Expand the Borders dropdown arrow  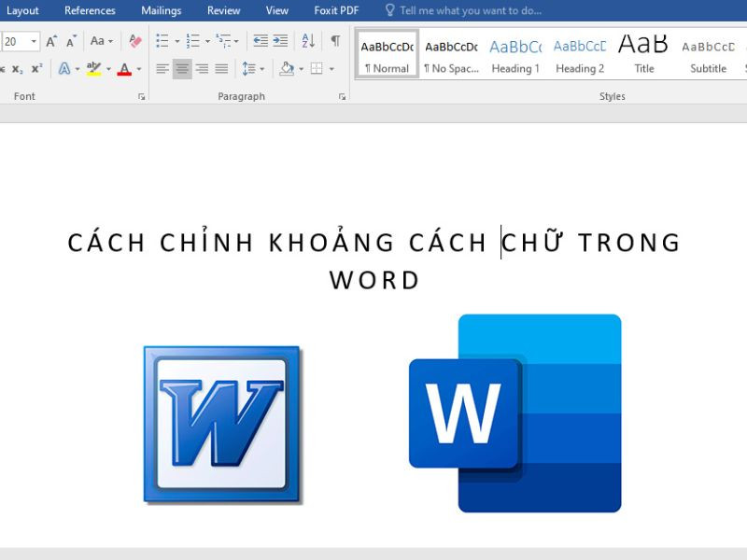tap(331, 69)
